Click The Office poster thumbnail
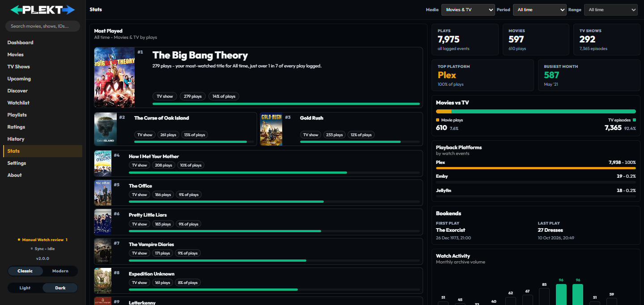644x305 pixels. [x=103, y=192]
